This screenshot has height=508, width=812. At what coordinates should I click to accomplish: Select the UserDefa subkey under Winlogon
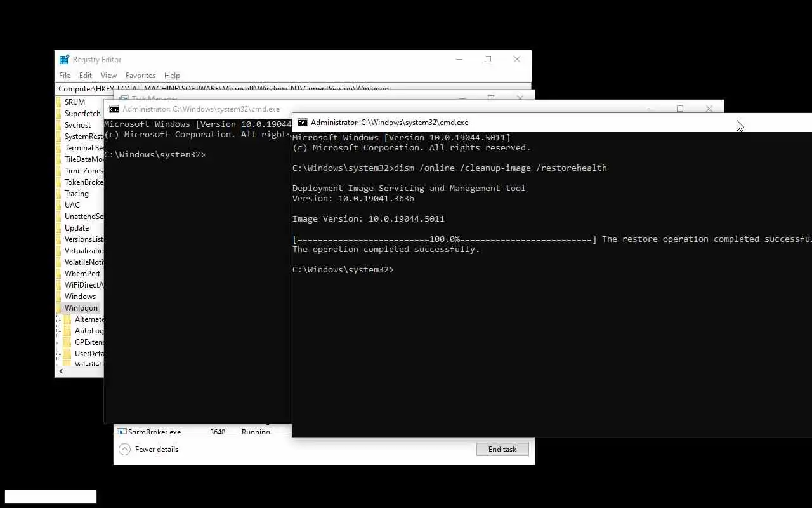89,354
